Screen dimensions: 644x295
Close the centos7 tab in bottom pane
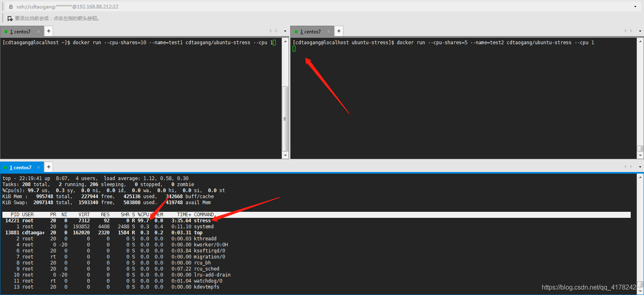[x=39, y=167]
